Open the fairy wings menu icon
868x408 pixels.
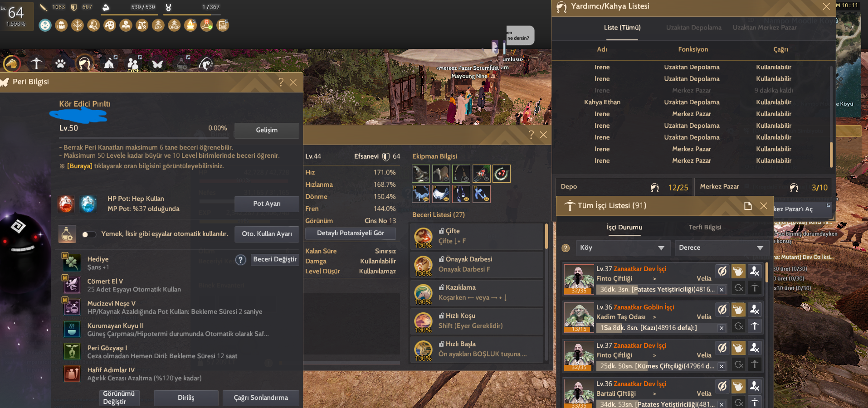pos(157,64)
